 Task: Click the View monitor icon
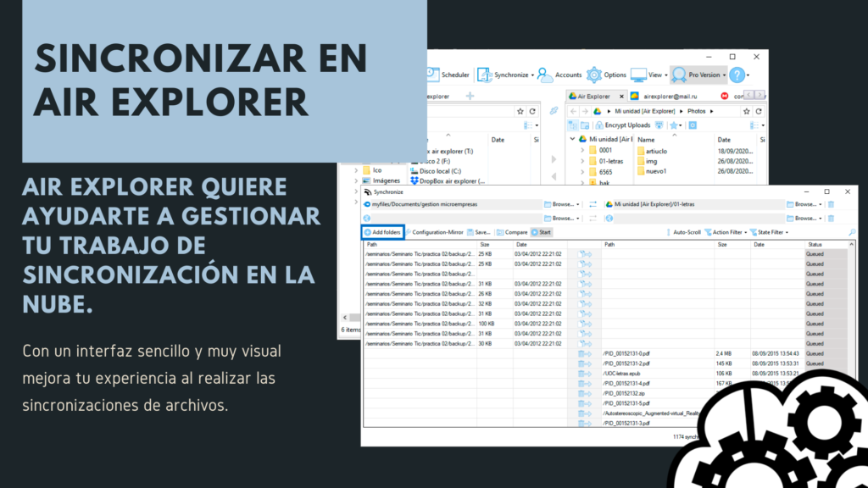638,75
